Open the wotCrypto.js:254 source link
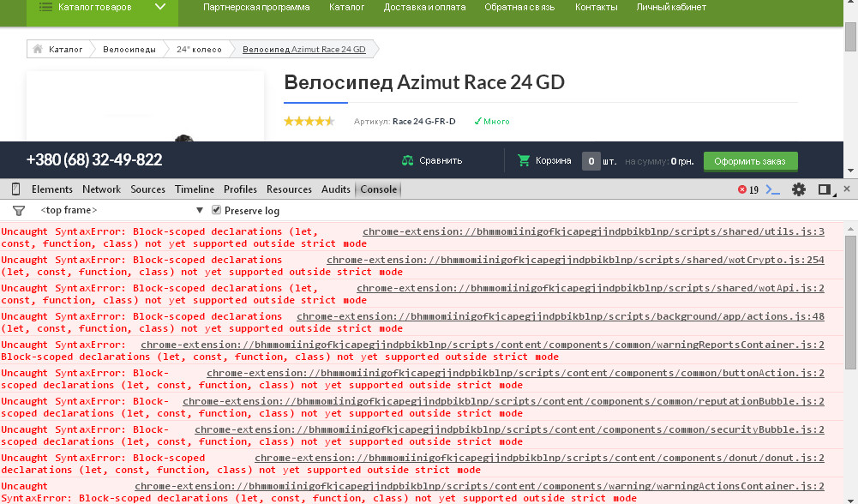Screen dimensions: 858x504 575,260
